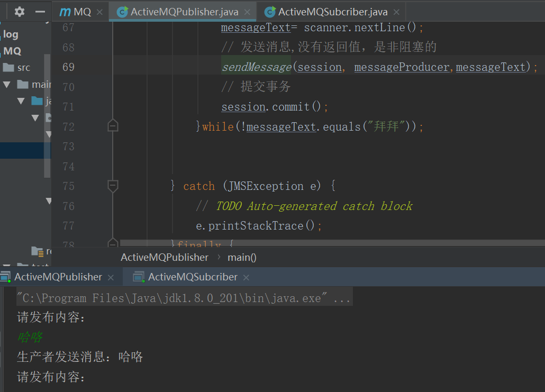Click the sendMessage method call on line 69
The image size is (545, 392).
tap(257, 67)
